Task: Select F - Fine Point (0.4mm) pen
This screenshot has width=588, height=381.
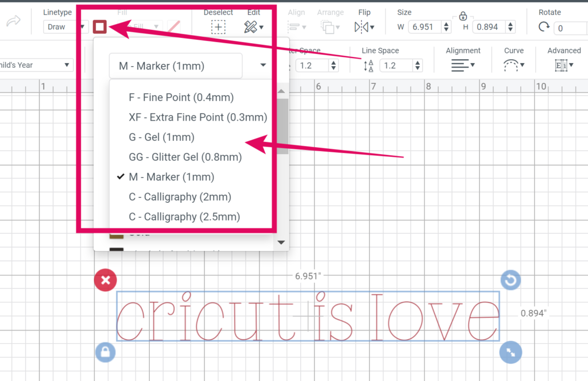Action: (x=181, y=97)
